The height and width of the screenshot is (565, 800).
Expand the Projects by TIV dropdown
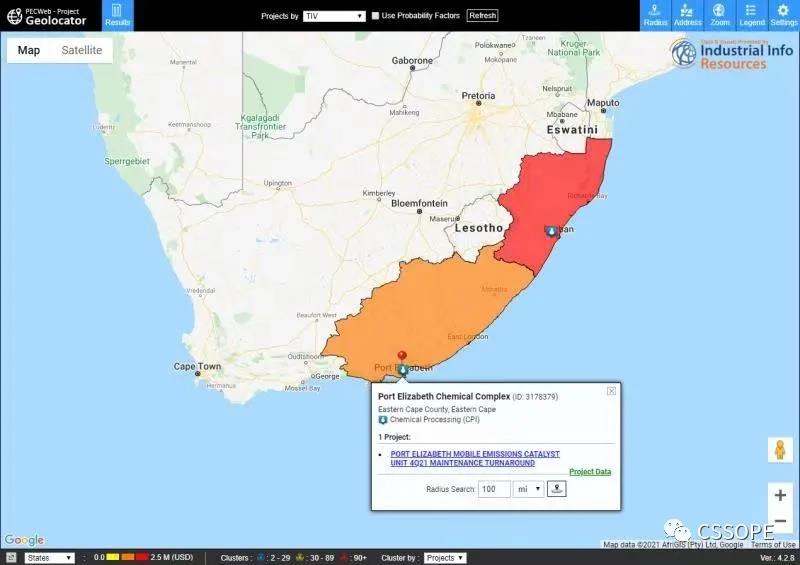tap(334, 16)
